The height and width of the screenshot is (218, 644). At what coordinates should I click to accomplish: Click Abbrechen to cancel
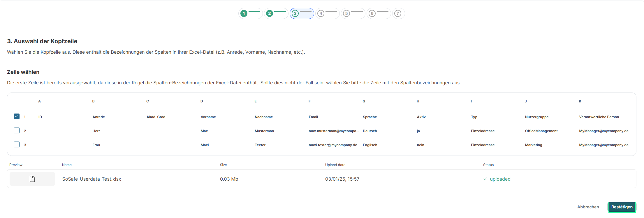click(x=588, y=207)
